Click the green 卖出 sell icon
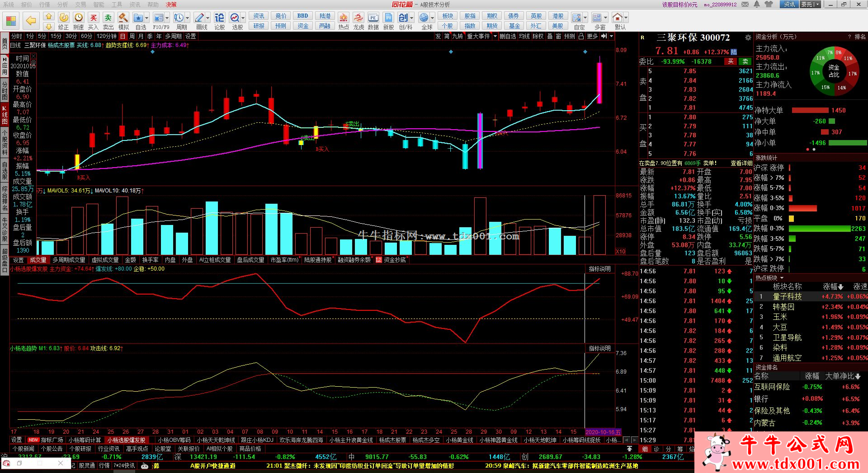Viewport: 868px width, 473px height. [108, 21]
